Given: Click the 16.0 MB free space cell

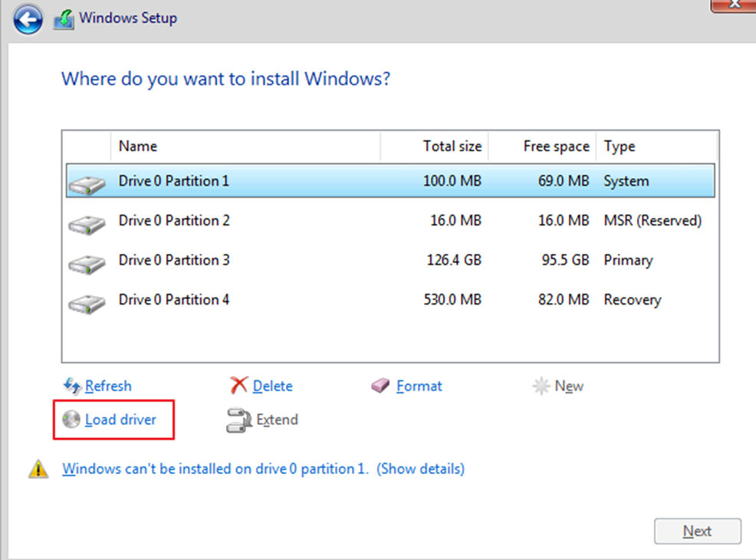Looking at the screenshot, I should pos(564,220).
